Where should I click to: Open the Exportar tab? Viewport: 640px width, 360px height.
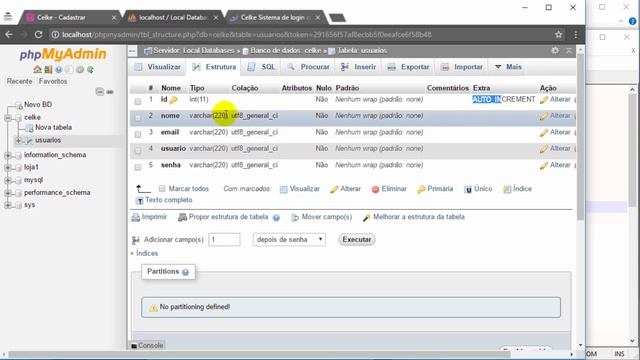pos(409,67)
